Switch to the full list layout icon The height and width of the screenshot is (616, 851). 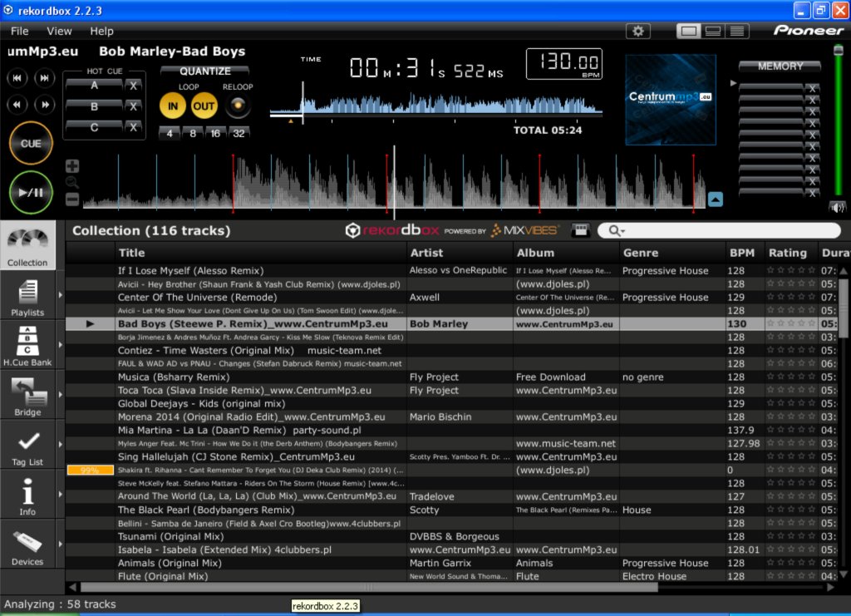click(737, 31)
